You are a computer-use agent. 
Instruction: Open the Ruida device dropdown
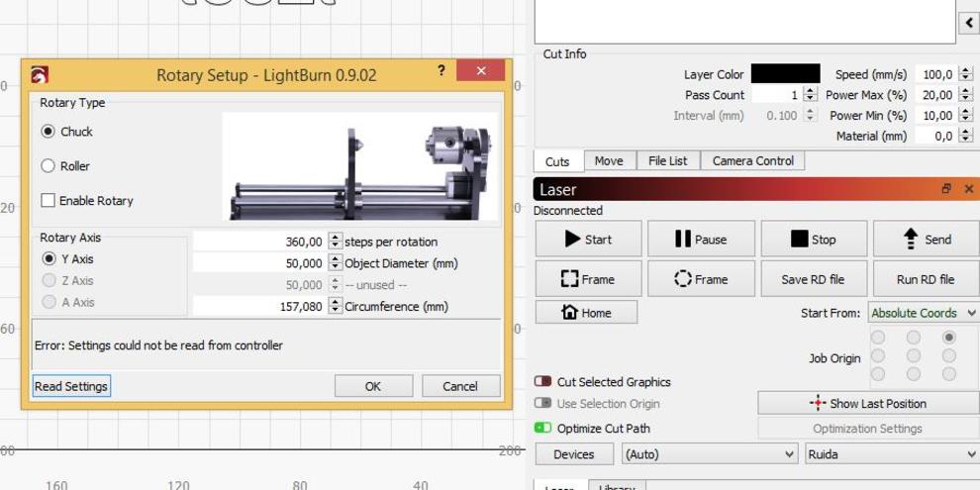(893, 454)
